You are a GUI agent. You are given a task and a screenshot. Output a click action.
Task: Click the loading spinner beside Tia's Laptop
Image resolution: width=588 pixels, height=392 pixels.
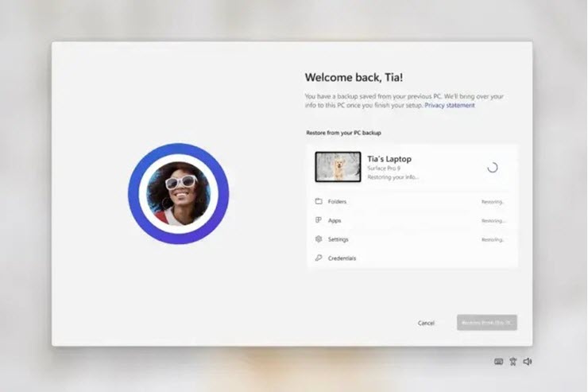tap(493, 167)
